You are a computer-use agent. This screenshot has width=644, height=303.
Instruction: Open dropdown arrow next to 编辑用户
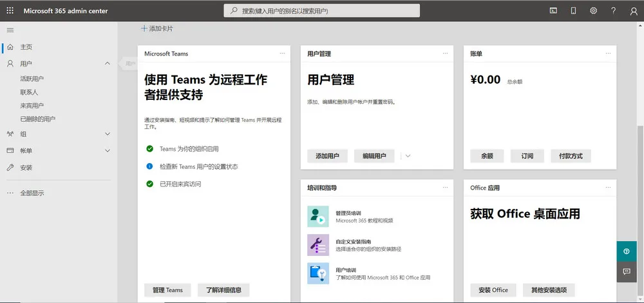tap(408, 156)
